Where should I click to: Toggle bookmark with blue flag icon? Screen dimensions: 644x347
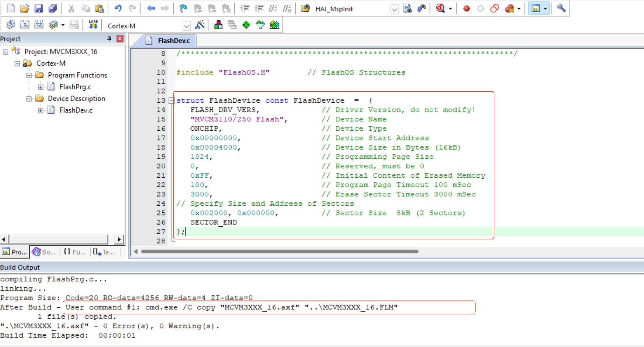pos(183,9)
